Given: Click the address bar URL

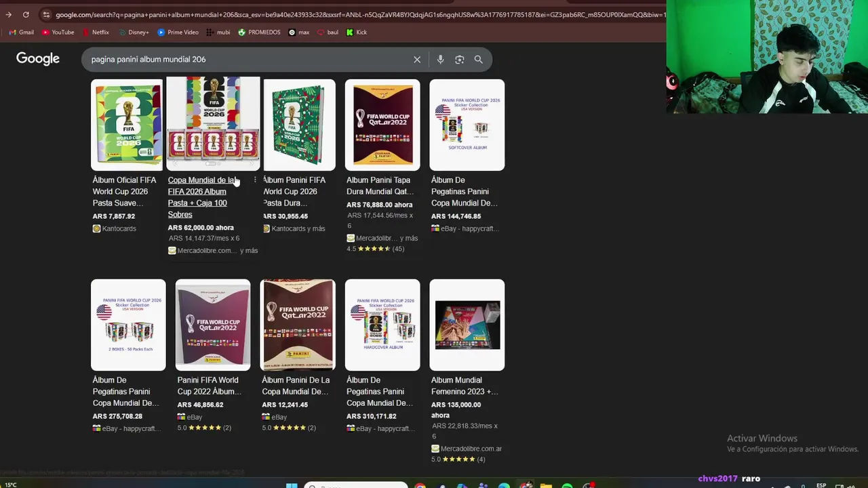Looking at the screenshot, I should point(359,14).
